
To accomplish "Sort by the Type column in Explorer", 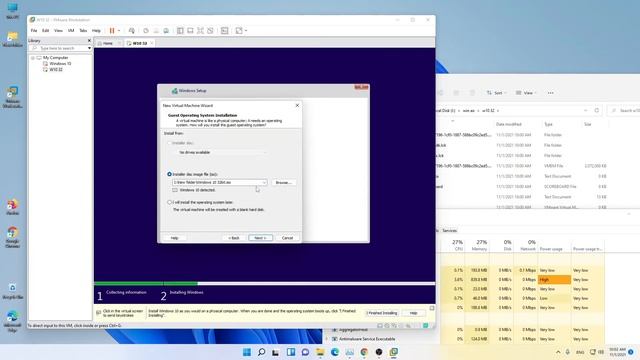I will (548, 124).
